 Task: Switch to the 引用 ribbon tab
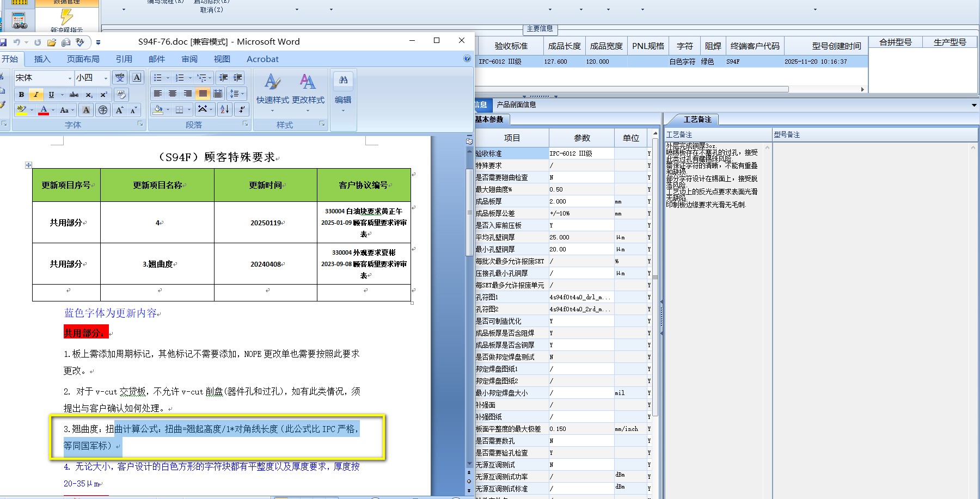[124, 59]
